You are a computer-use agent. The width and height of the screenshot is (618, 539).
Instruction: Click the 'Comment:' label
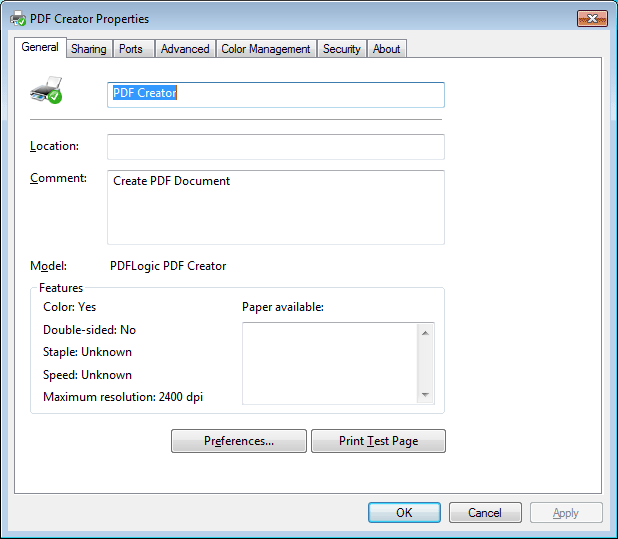click(x=58, y=178)
